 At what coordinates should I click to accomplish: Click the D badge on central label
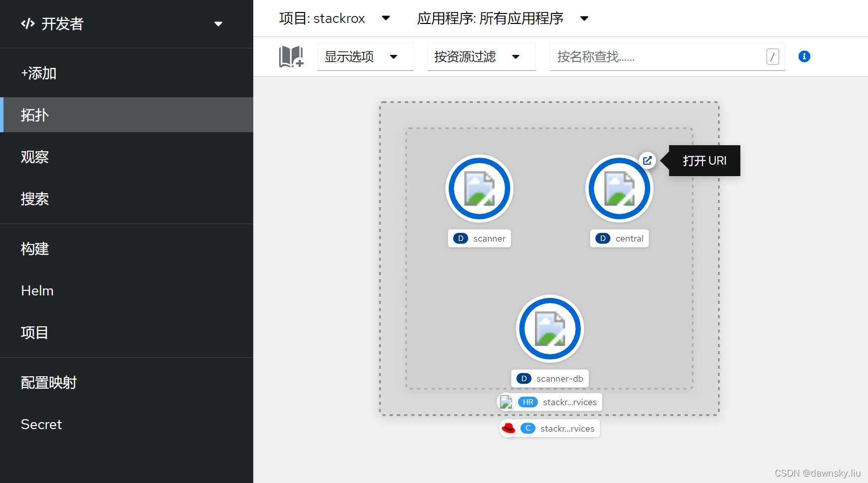(603, 239)
